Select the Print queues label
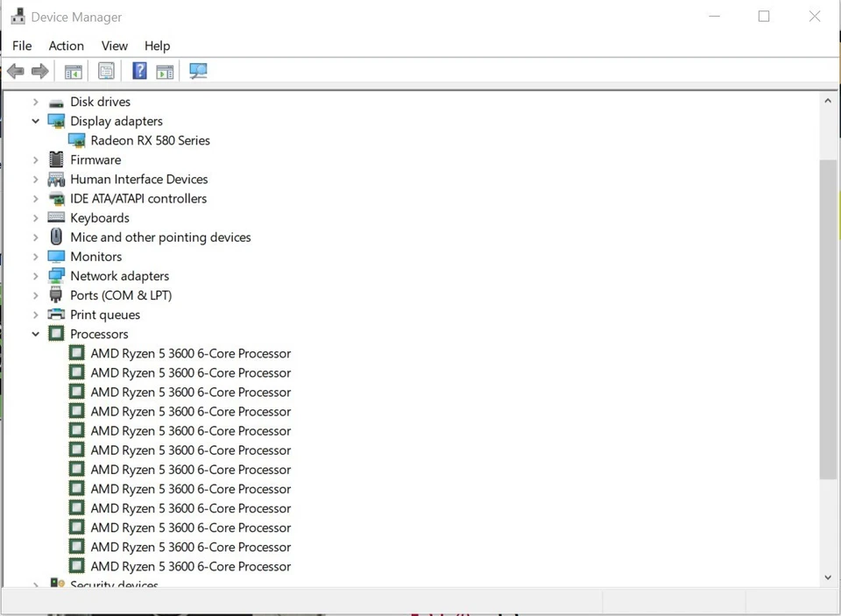The width and height of the screenshot is (841, 616). point(105,315)
